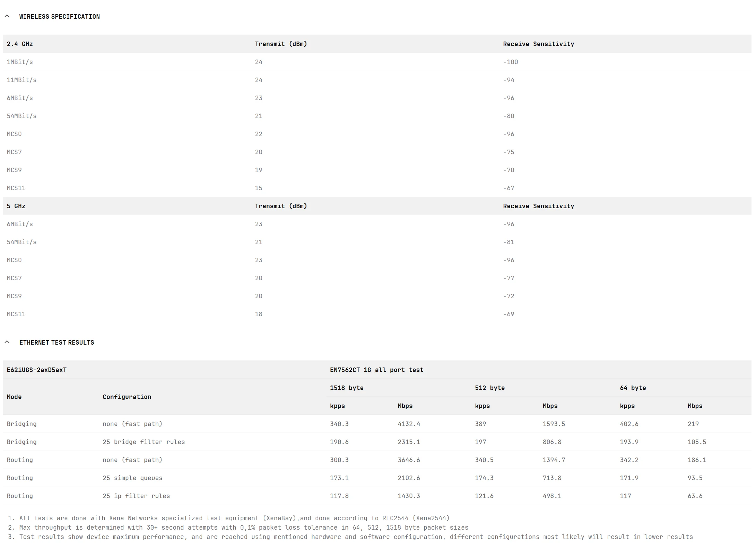
Task: Click the 64 byte column header
Action: coord(633,388)
